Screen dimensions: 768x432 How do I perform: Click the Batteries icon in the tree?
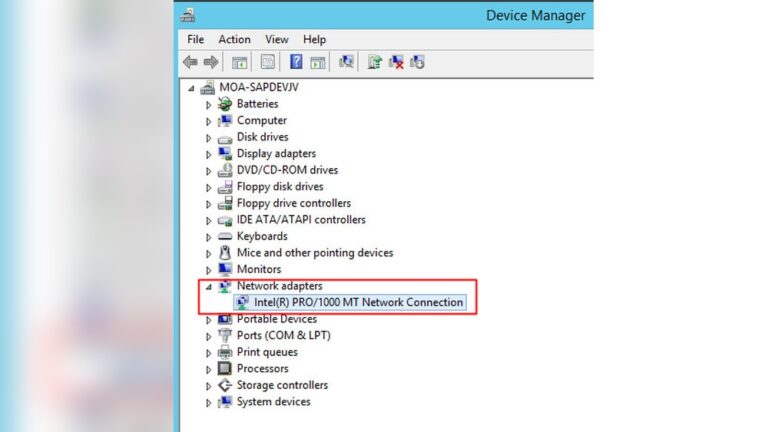[225, 103]
